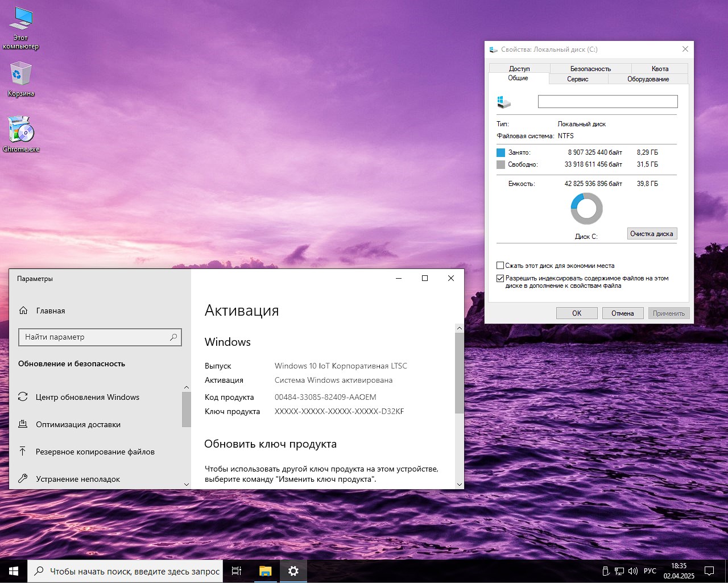Click the "Обновление и безопасность" heading
The width and height of the screenshot is (728, 583).
point(72,363)
